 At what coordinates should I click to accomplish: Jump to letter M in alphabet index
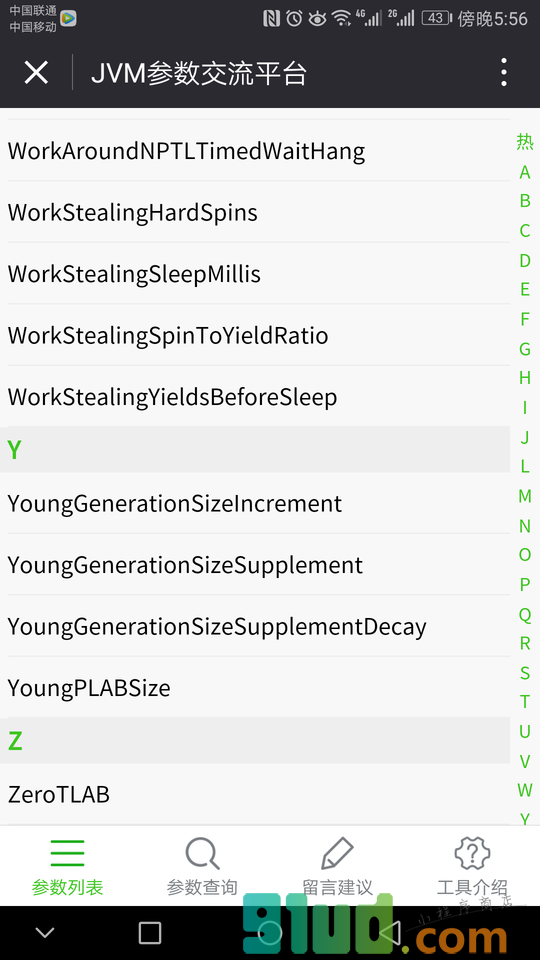coord(525,496)
